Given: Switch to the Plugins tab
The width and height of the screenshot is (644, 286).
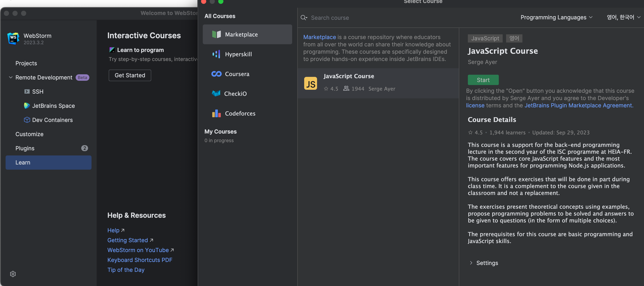Looking at the screenshot, I should 25,148.
